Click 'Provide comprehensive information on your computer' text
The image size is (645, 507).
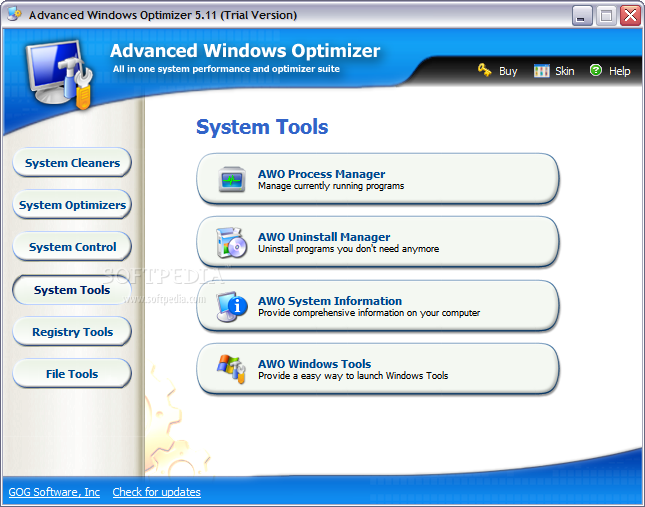point(369,313)
